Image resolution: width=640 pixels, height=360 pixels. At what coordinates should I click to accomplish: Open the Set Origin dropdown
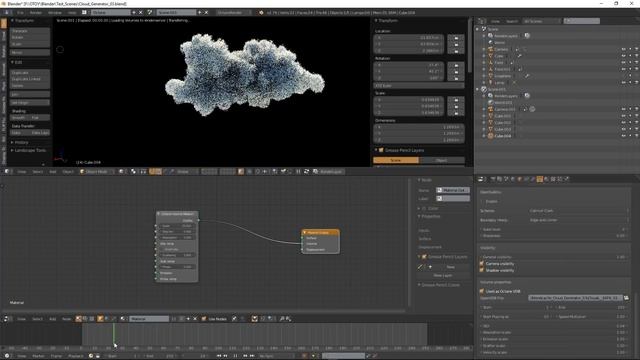click(x=30, y=103)
